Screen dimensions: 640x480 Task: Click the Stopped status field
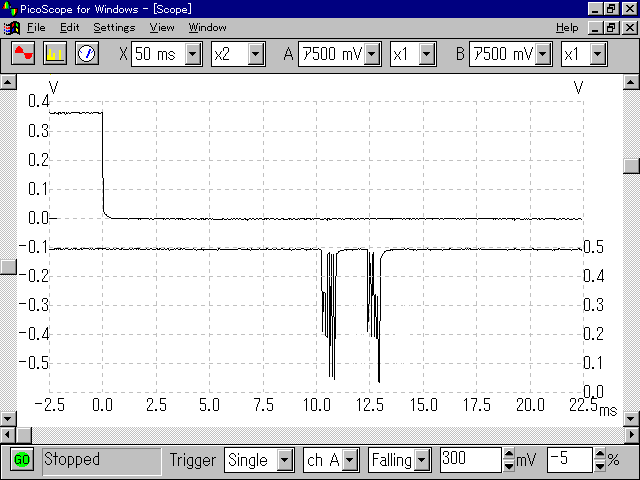pos(102,460)
